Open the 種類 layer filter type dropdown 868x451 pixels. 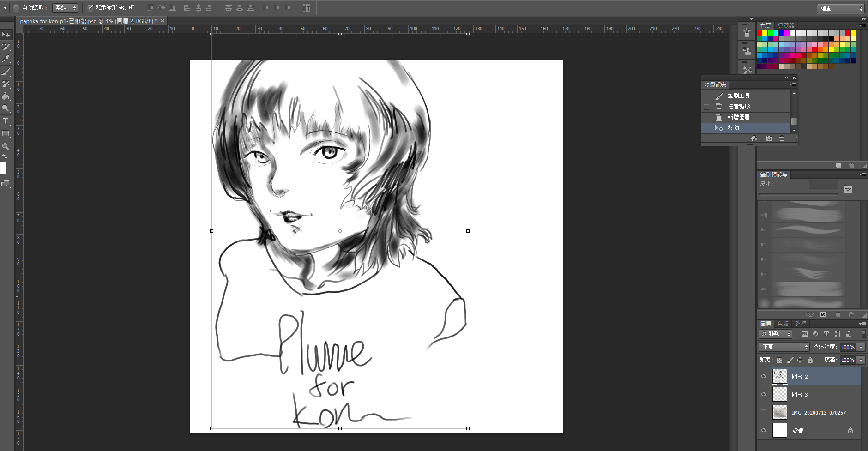776,334
